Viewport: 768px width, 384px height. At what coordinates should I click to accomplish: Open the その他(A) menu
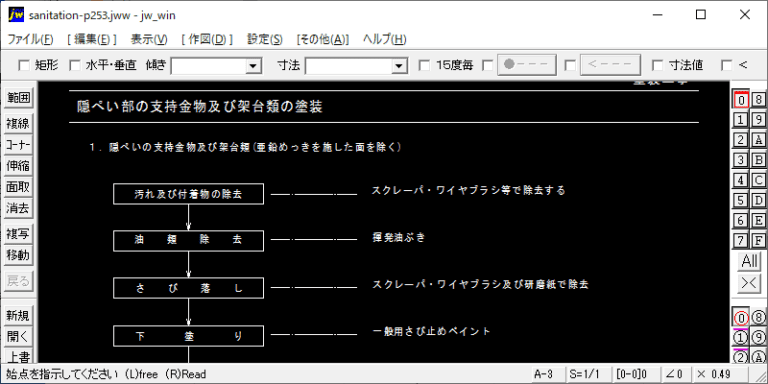[x=323, y=40]
